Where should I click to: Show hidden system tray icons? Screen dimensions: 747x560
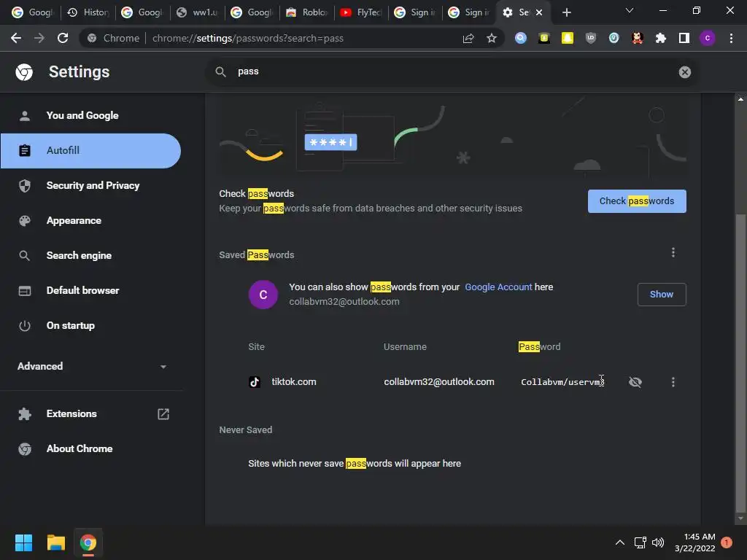click(x=620, y=542)
